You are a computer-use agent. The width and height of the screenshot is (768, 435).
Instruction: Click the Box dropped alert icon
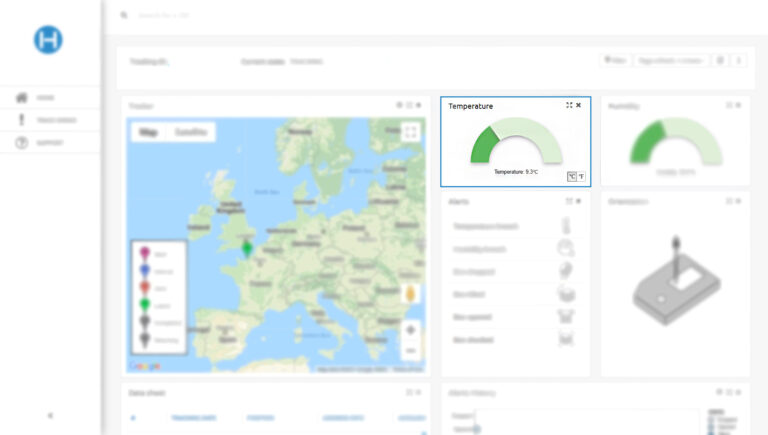566,271
